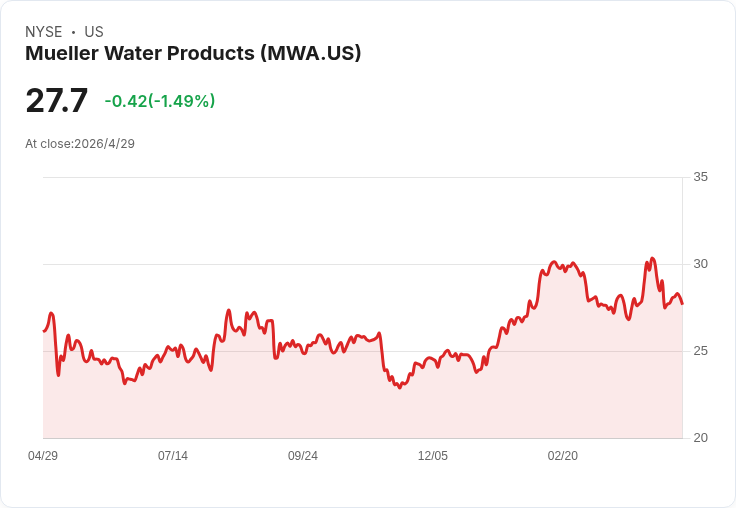Click the chart's lowest trough in November

[399, 387]
